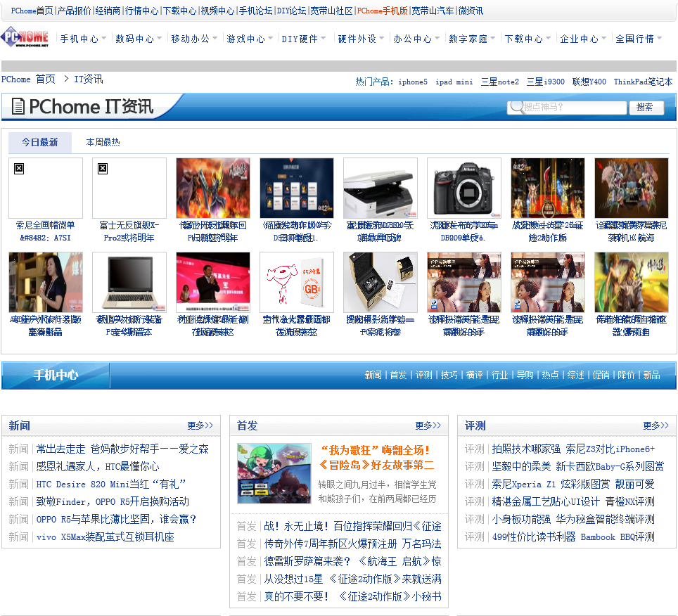Switch to 本周最热 tab

pyautogui.click(x=103, y=142)
